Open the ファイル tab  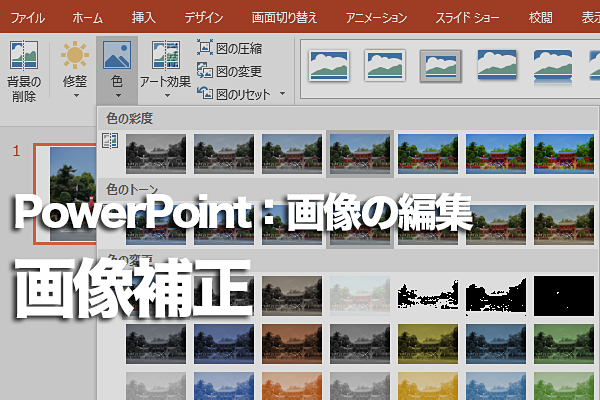pyautogui.click(x=28, y=18)
